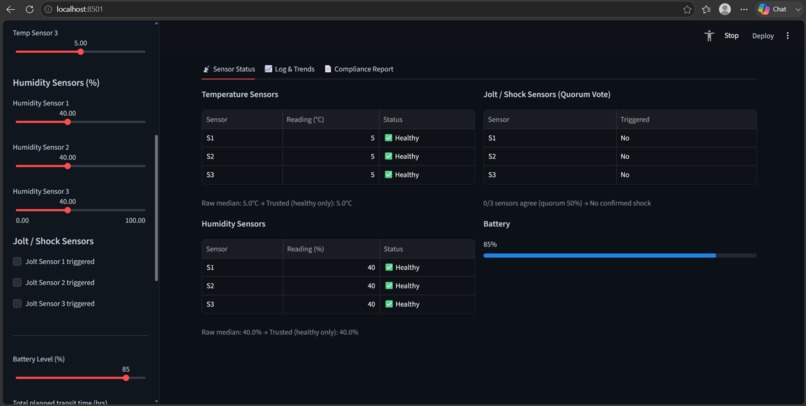The width and height of the screenshot is (806, 406).
Task: Click the Temperature table Status column header
Action: tap(427, 119)
